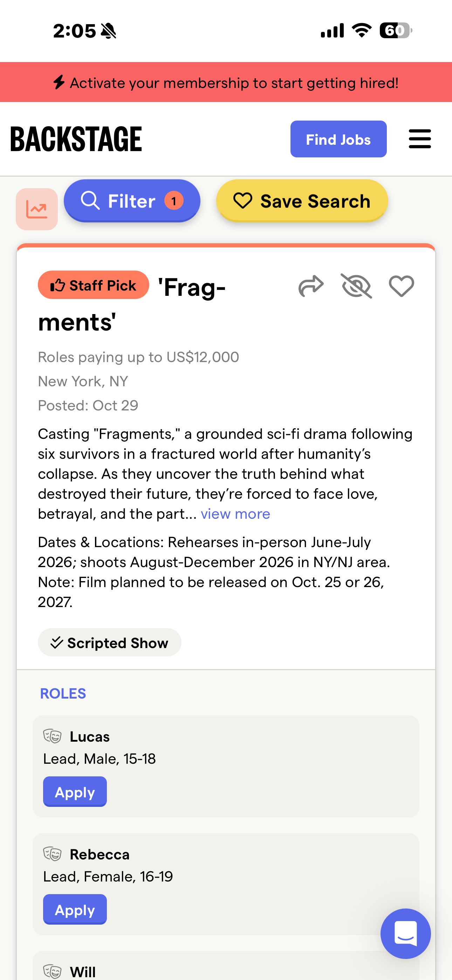
Task: Hide the 'Fragments' listing with eye icon
Action: pyautogui.click(x=356, y=286)
